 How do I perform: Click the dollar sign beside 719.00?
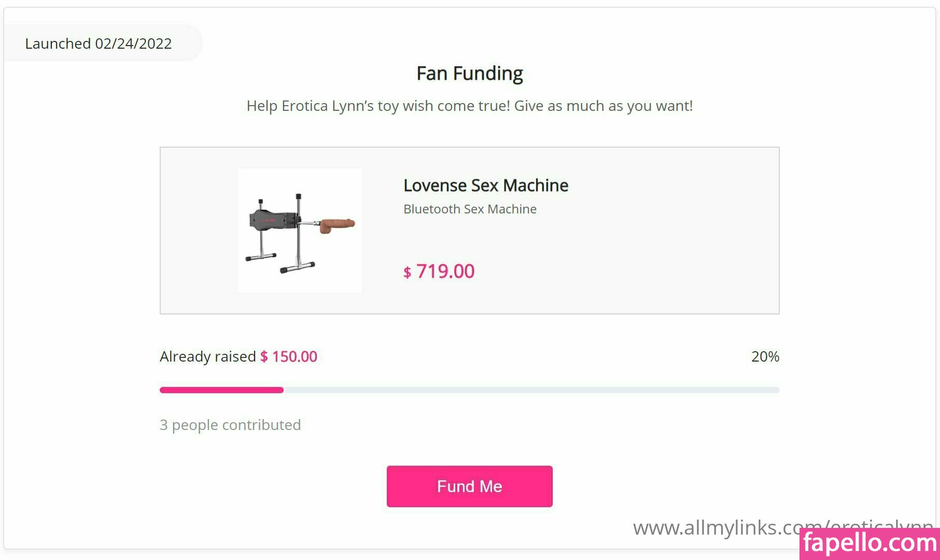[408, 272]
